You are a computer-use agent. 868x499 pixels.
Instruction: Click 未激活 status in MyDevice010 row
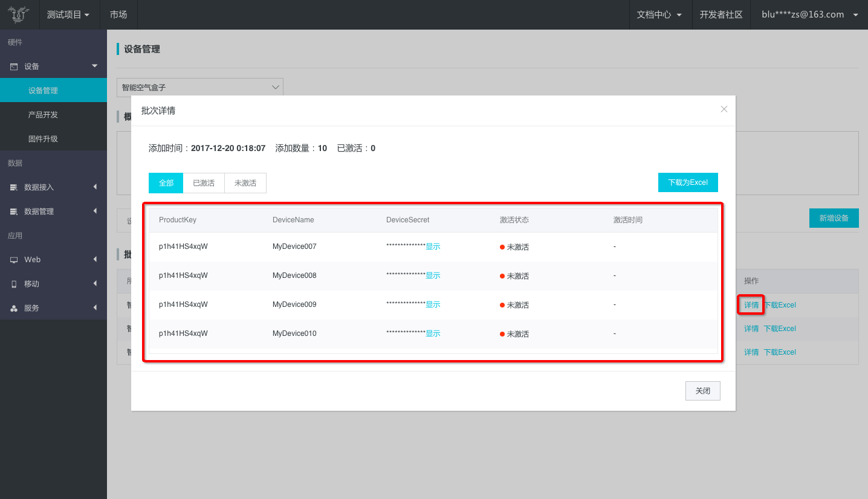click(x=514, y=334)
